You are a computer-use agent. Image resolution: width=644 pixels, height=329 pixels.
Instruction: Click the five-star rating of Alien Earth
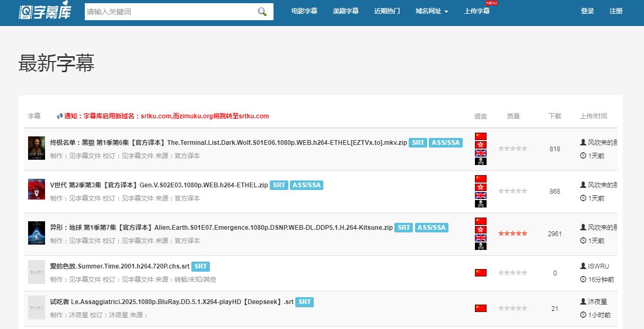(513, 233)
